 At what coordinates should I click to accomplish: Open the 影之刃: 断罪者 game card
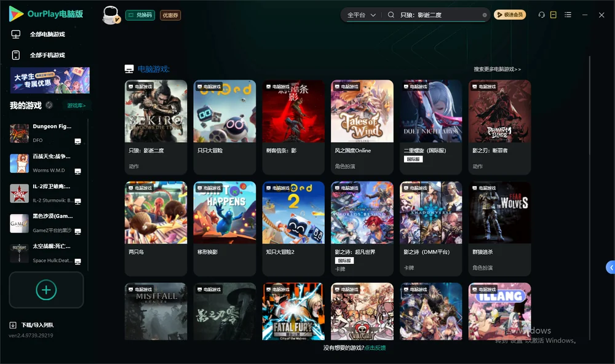tap(499, 127)
